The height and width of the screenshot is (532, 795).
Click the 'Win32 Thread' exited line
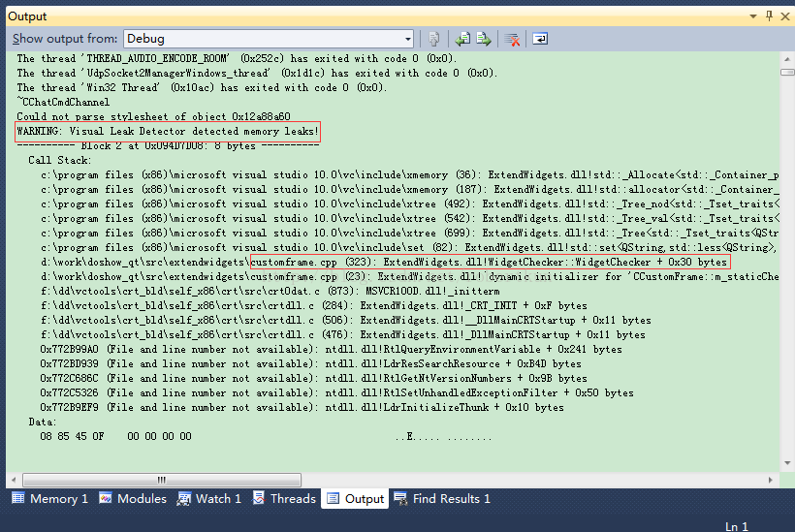[202, 87]
